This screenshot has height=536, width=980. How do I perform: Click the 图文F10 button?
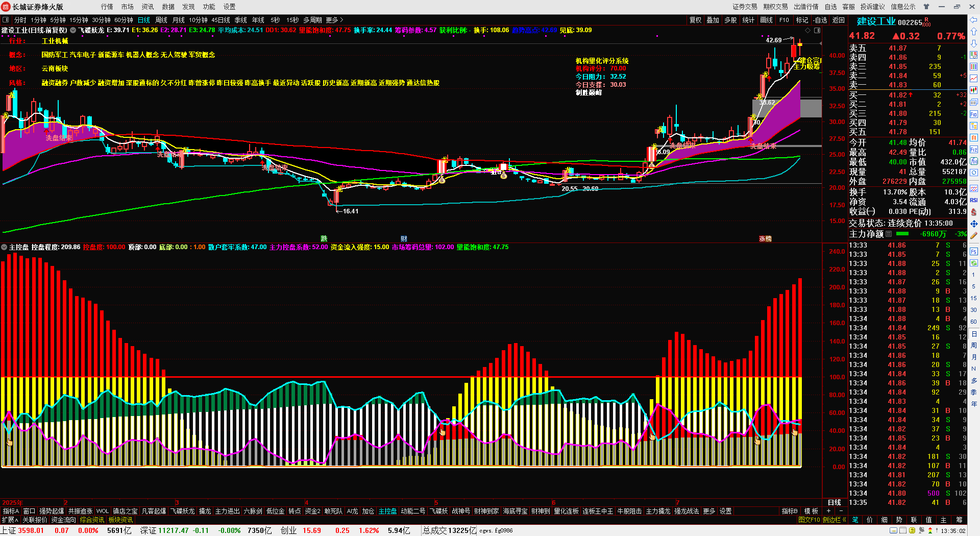point(809,520)
